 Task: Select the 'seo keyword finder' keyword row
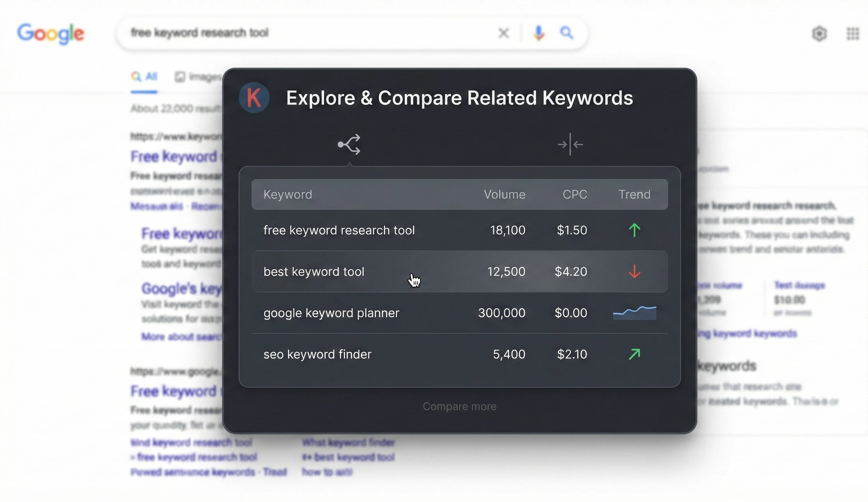click(459, 354)
